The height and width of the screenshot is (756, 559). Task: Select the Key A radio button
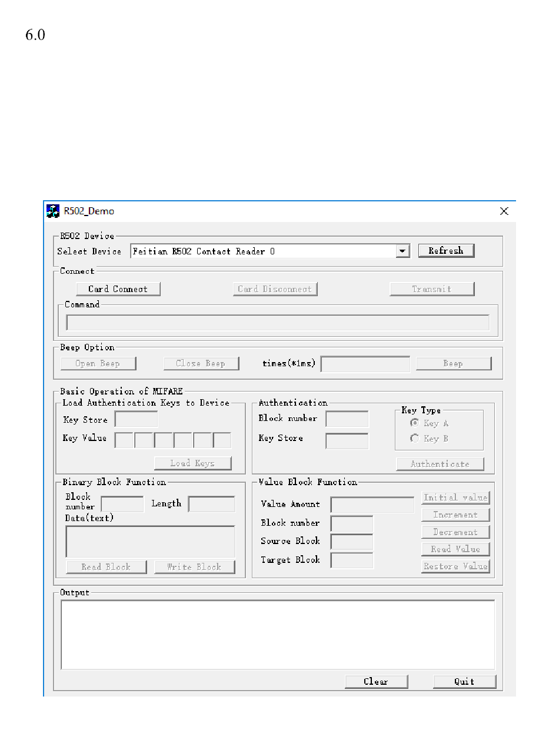click(415, 423)
